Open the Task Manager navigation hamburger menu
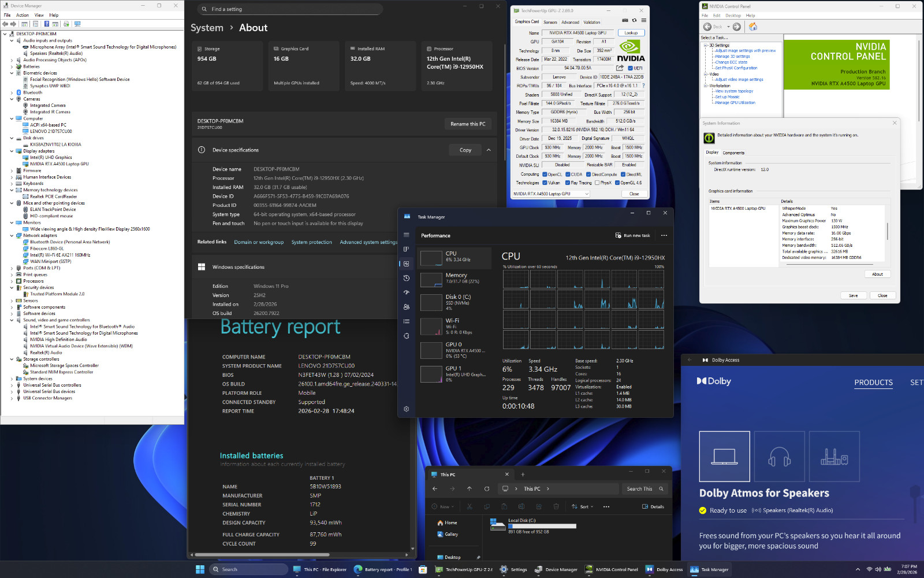Image resolution: width=924 pixels, height=578 pixels. [407, 235]
